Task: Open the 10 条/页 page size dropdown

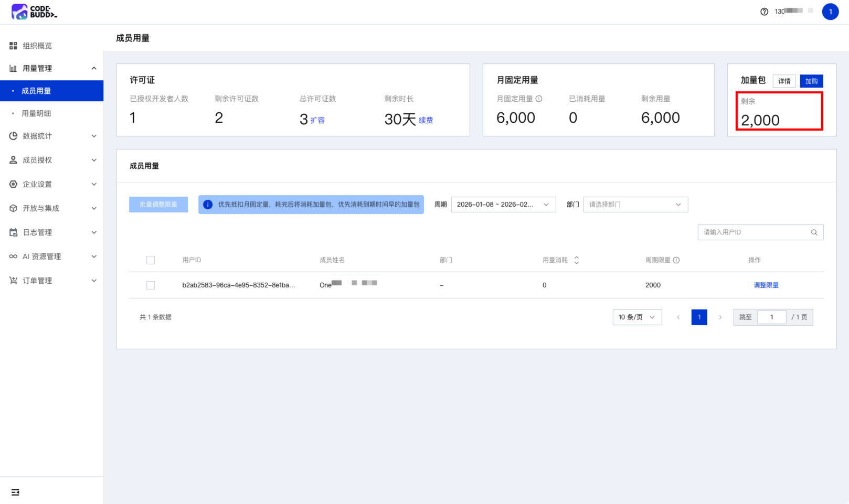Action: point(636,317)
